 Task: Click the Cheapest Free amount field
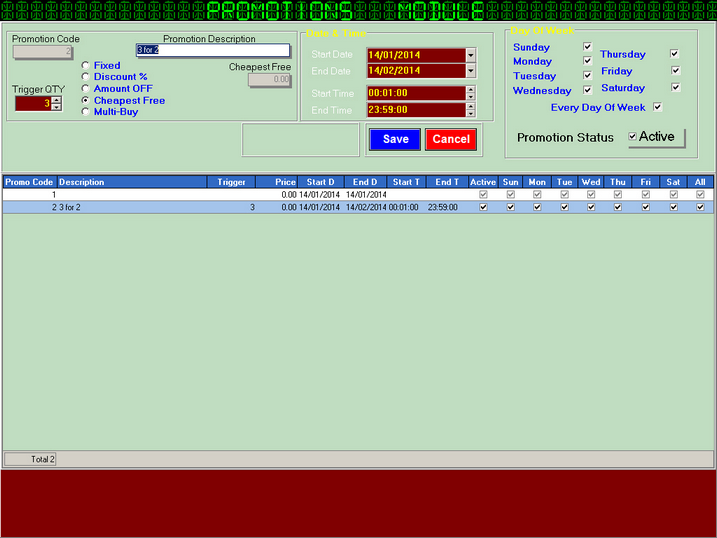[270, 80]
